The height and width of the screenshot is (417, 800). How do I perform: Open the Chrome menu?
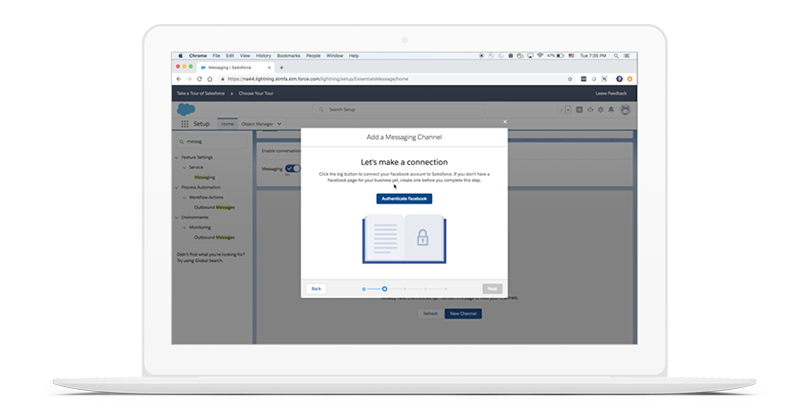coord(198,56)
